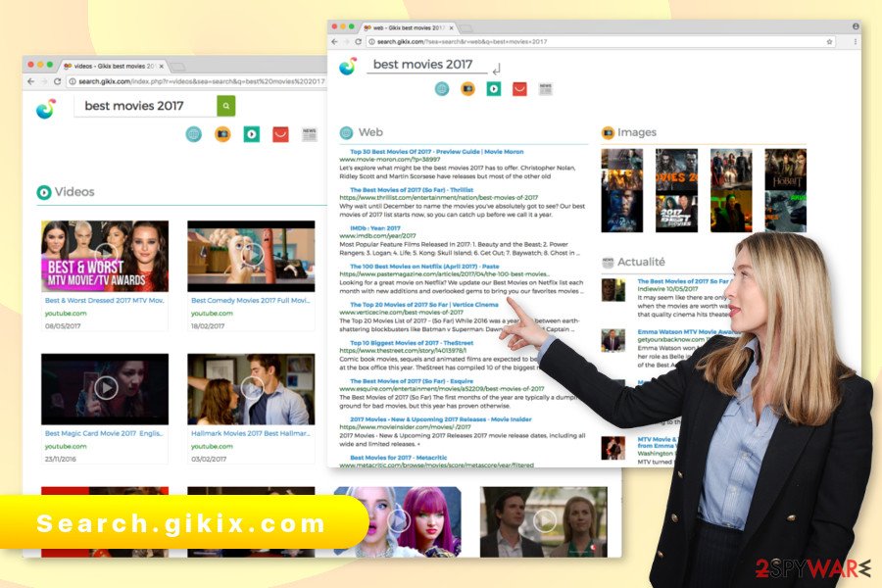This screenshot has width=882, height=588.
Task: Reload the page in web results browser window
Action: click(x=358, y=41)
